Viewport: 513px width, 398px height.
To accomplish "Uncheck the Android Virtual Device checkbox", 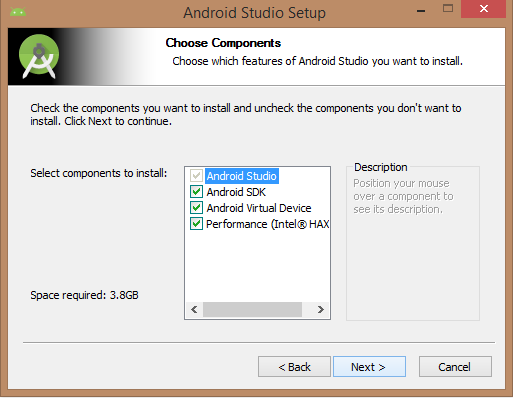I will coord(196,208).
